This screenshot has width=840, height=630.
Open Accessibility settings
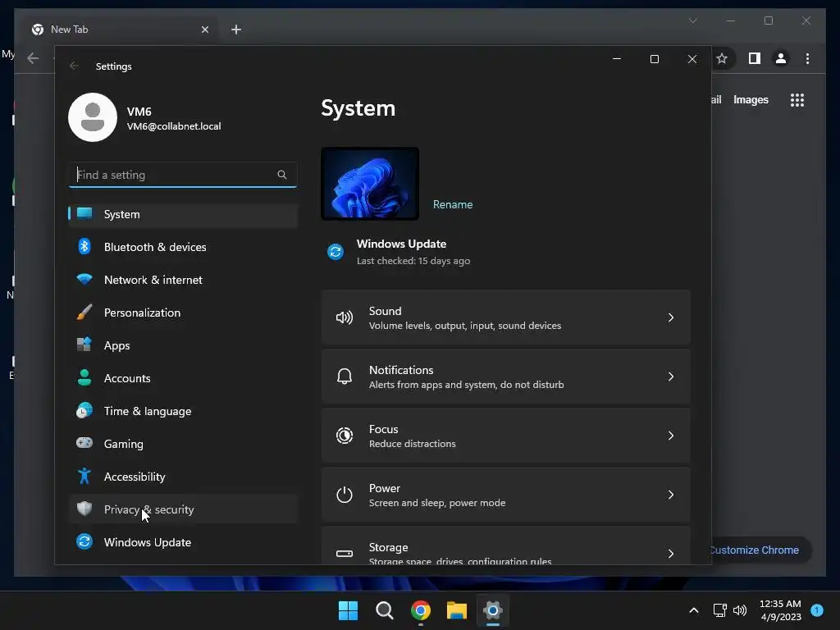(x=183, y=477)
